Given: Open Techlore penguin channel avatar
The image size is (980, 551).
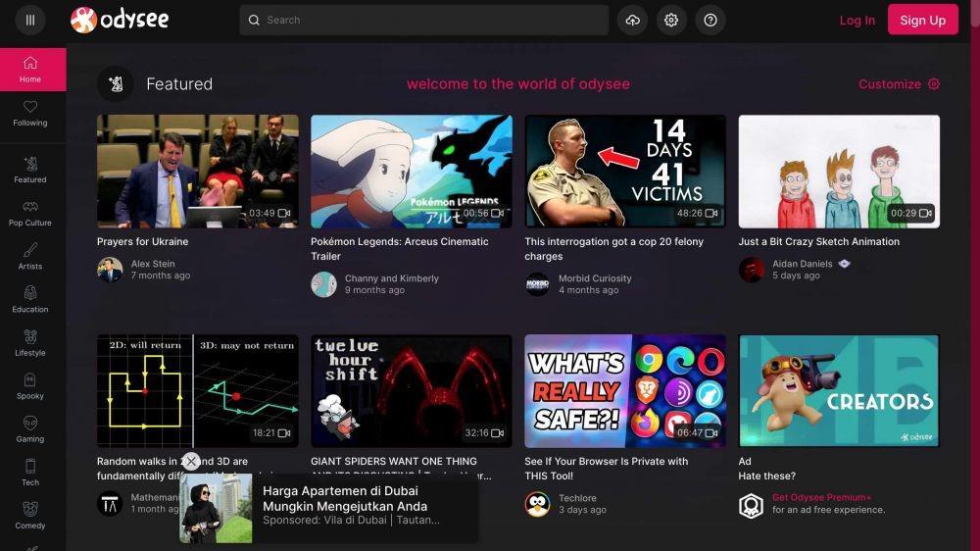Looking at the screenshot, I should (x=537, y=504).
